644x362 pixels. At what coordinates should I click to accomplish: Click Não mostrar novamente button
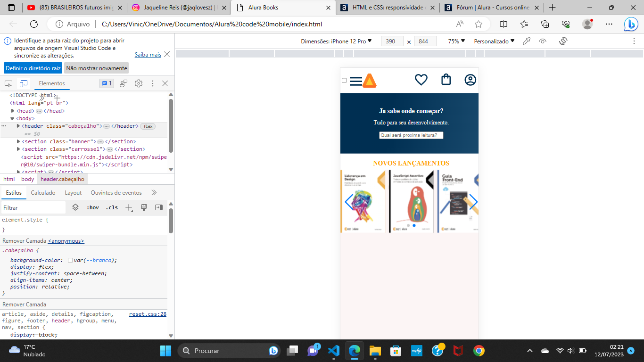(96, 68)
